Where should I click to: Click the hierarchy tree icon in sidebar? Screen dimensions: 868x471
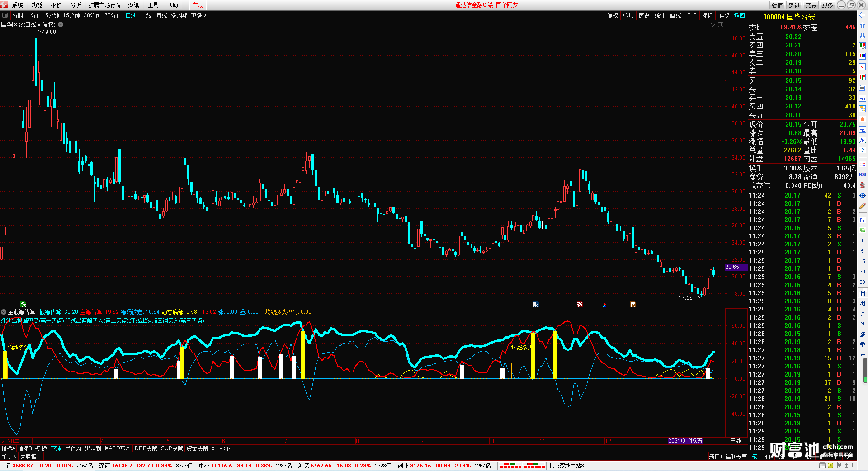[x=863, y=109]
